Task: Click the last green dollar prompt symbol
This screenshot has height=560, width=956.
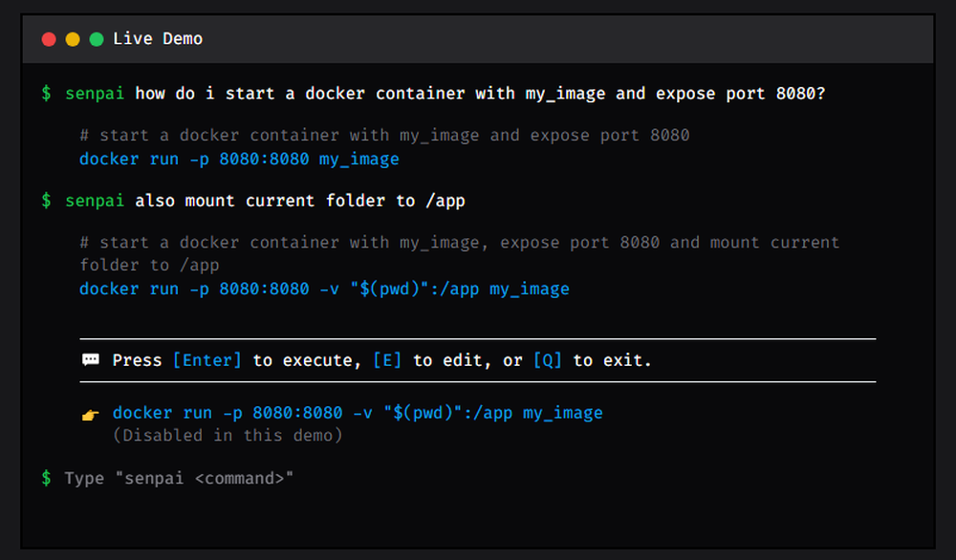Action: (46, 479)
